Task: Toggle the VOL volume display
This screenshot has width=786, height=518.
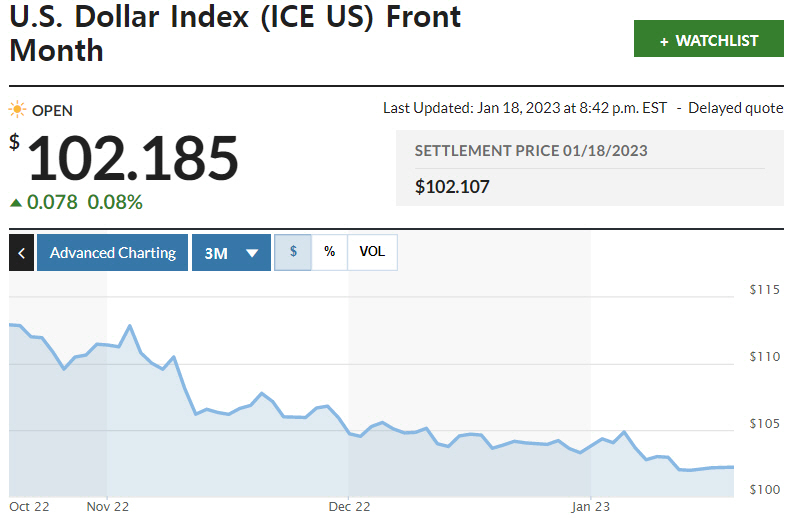Action: point(372,252)
